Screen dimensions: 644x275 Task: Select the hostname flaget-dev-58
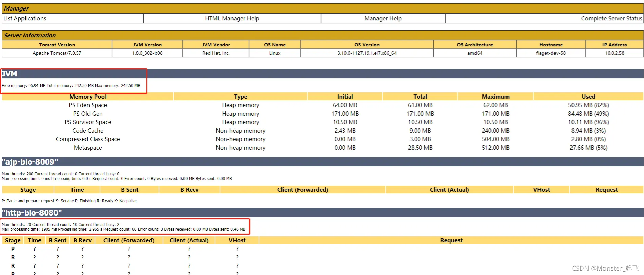click(x=551, y=53)
